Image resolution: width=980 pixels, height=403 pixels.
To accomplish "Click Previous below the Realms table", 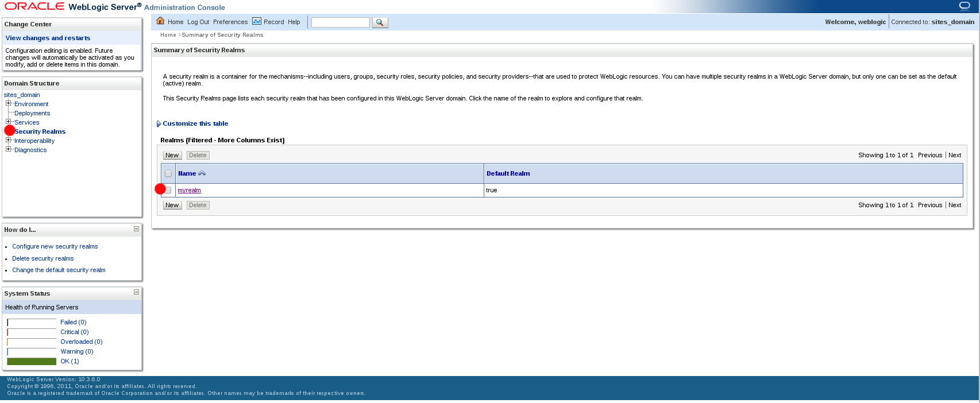I will coord(930,205).
